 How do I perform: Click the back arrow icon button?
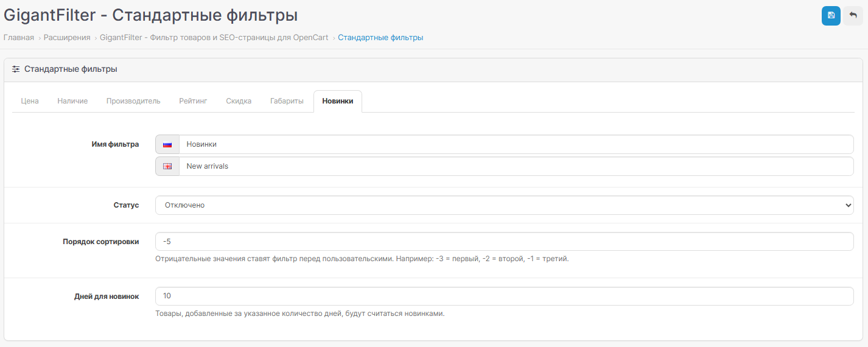click(x=853, y=16)
